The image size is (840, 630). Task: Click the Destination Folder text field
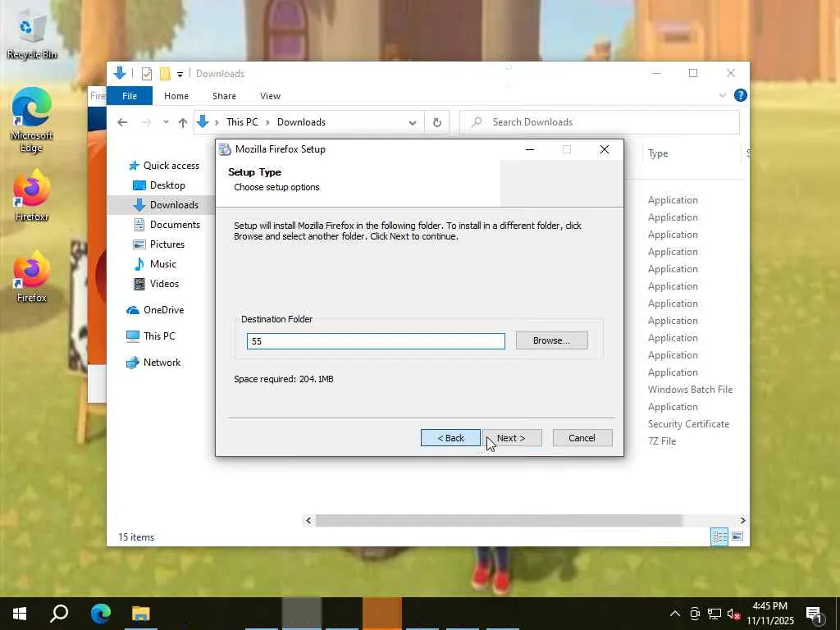[x=376, y=340]
